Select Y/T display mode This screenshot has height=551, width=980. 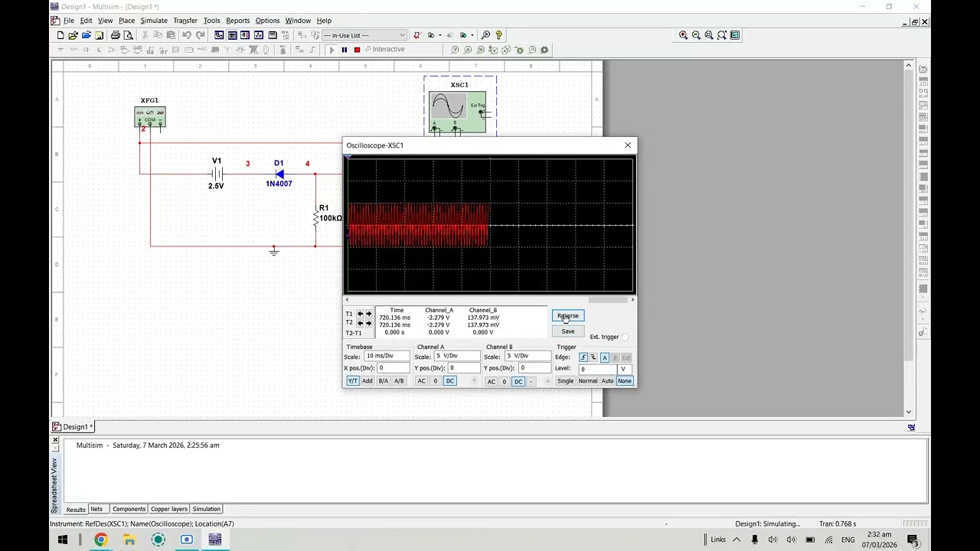(x=353, y=381)
